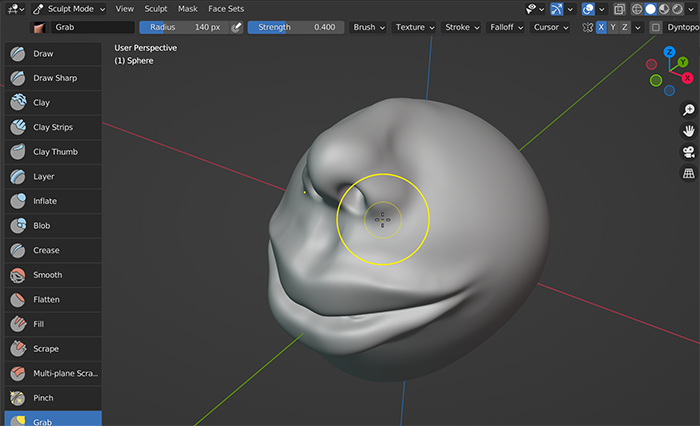
Task: Toggle radius pressure sensitivity button
Action: tap(236, 28)
